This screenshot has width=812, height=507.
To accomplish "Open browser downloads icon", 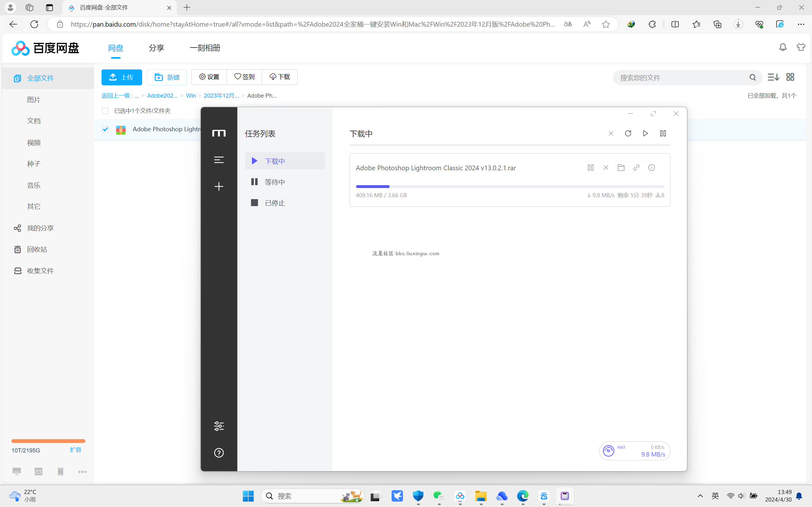I will pos(738,24).
